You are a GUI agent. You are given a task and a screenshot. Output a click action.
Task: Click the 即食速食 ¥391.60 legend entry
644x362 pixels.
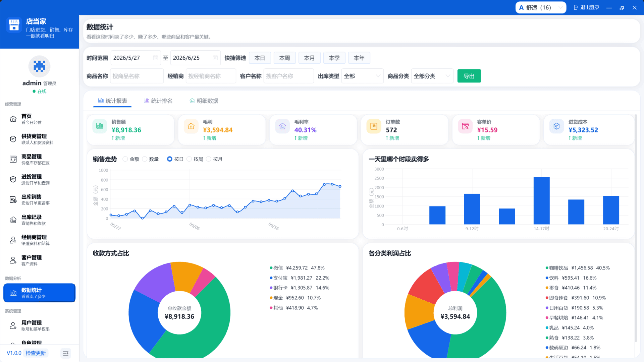click(576, 298)
